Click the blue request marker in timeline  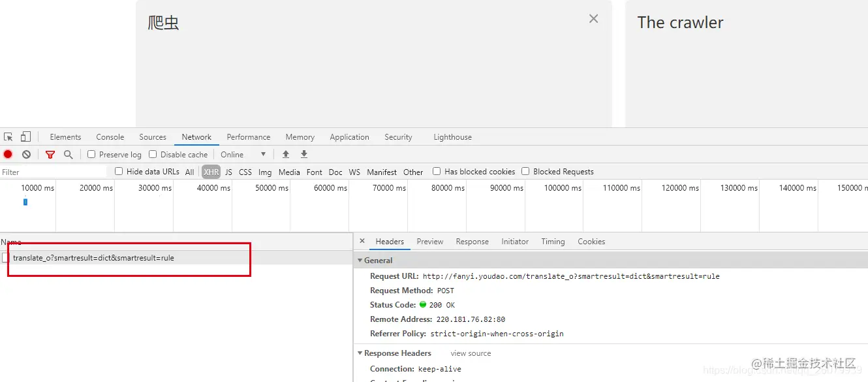tap(25, 202)
